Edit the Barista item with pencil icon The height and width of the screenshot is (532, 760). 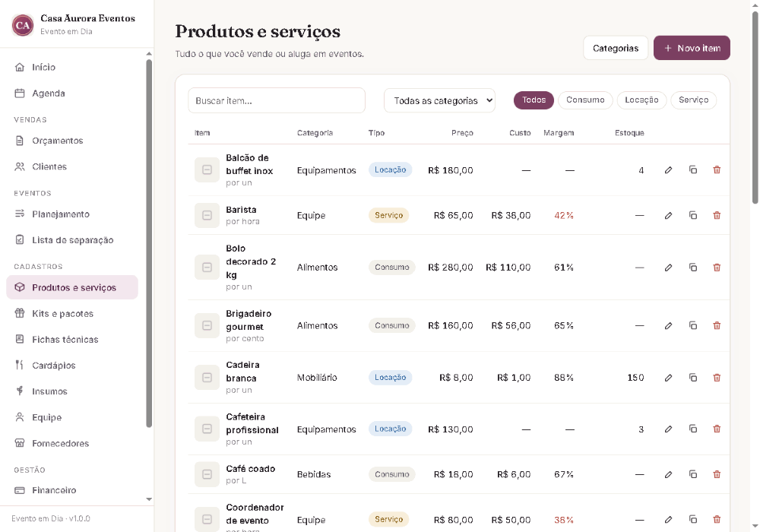point(668,215)
